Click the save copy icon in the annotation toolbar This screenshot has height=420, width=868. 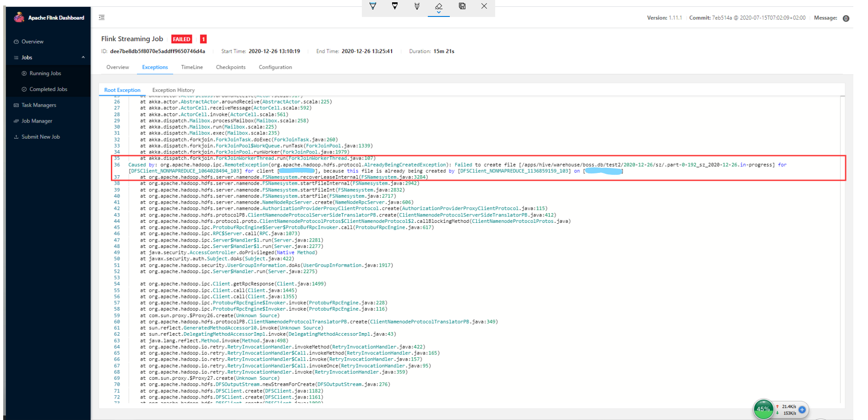(x=462, y=6)
